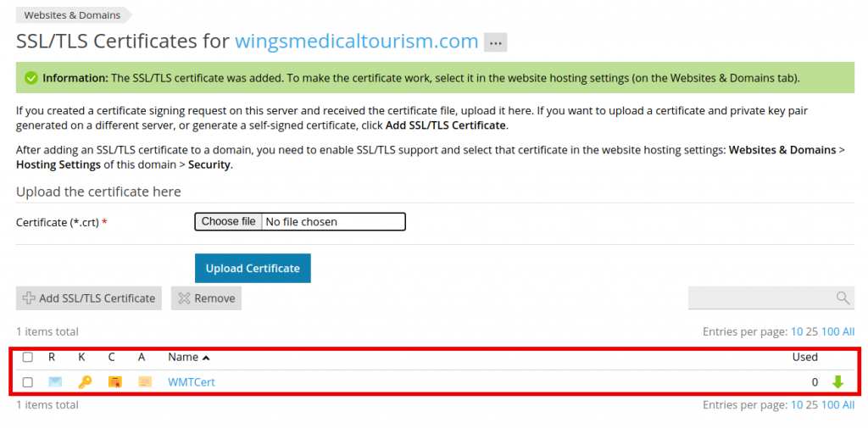Go to Websites & Domains breadcrumb

click(72, 15)
